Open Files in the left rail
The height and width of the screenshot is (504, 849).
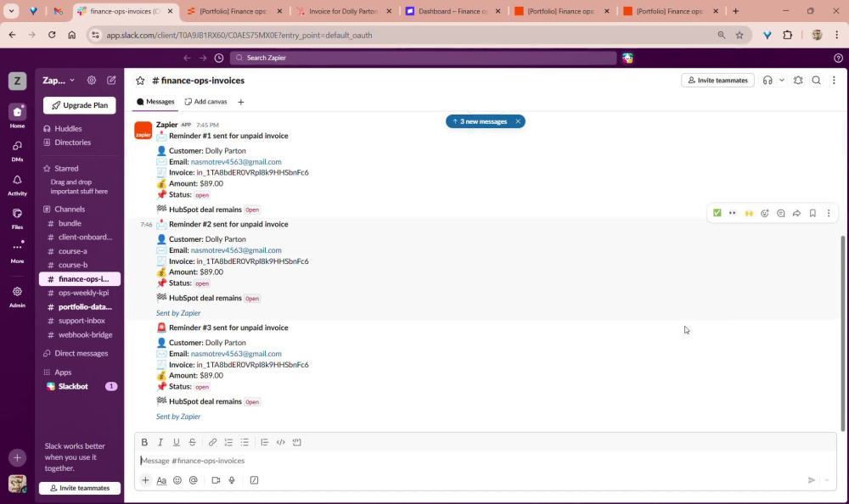point(17,218)
